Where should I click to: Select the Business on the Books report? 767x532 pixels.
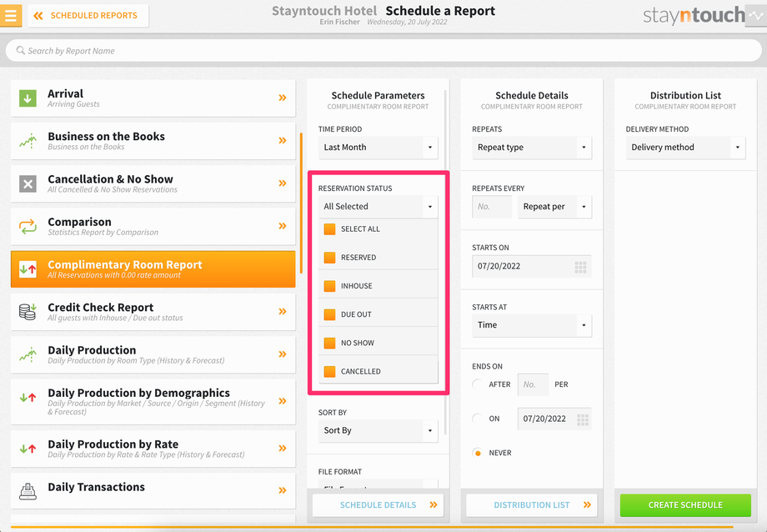point(153,141)
